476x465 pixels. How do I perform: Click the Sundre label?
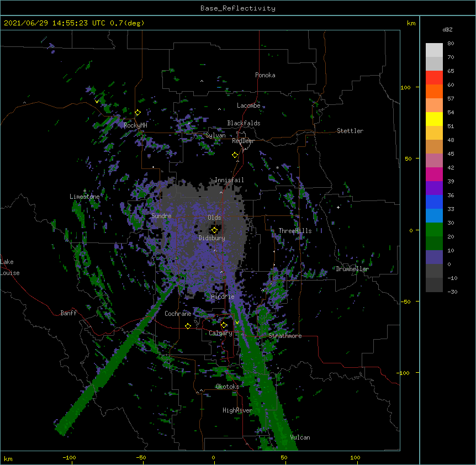(161, 216)
